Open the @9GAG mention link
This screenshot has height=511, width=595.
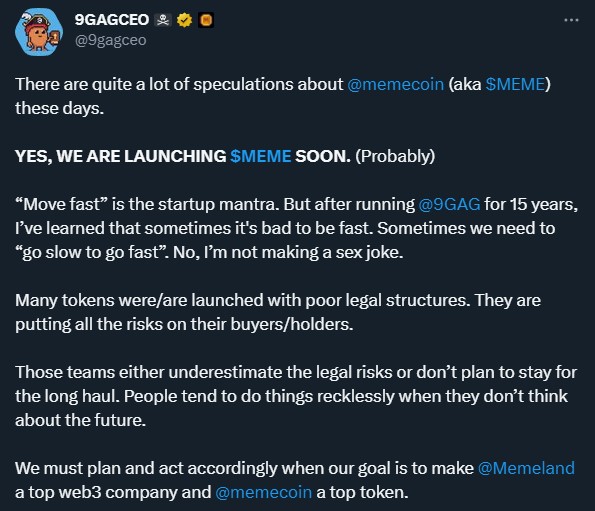click(x=449, y=204)
